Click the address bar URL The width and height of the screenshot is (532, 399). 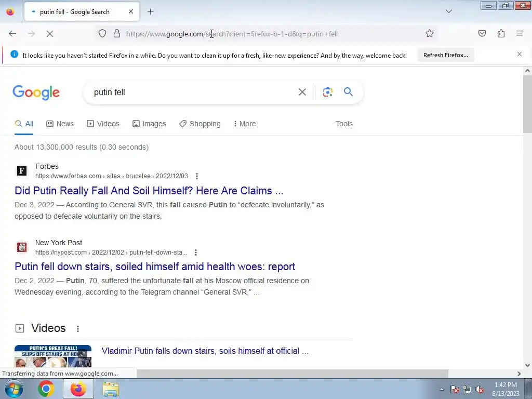coord(232,34)
